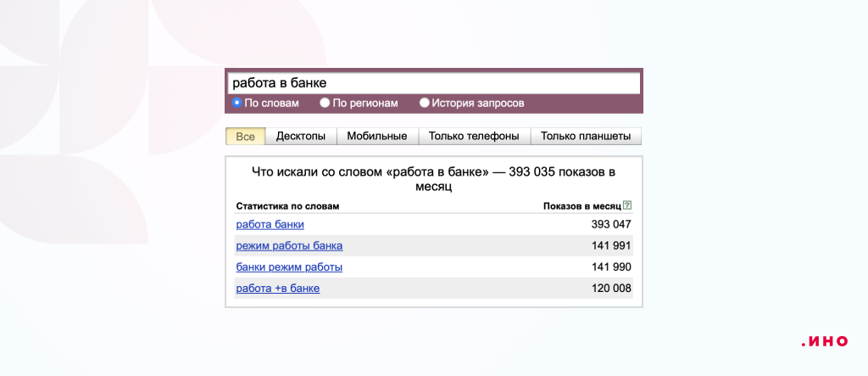Click the search field containing "работа в банке"
Viewport: 868px width, 376px height.
tap(433, 83)
